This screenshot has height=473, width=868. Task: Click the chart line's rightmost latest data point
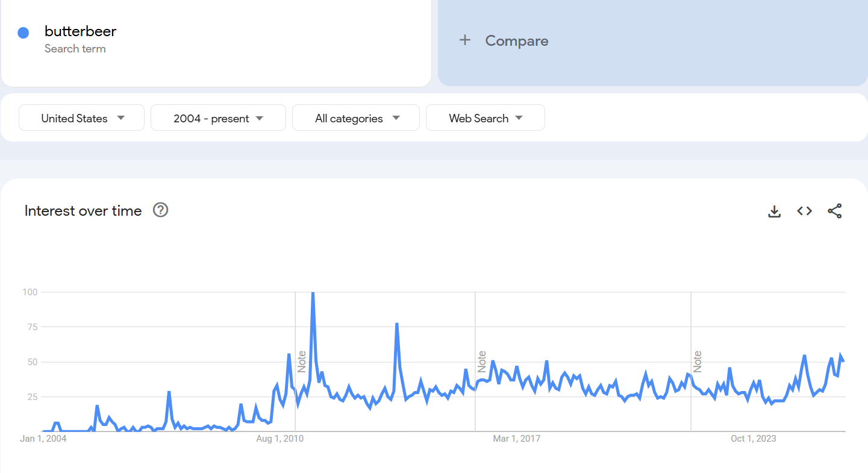tap(843, 360)
